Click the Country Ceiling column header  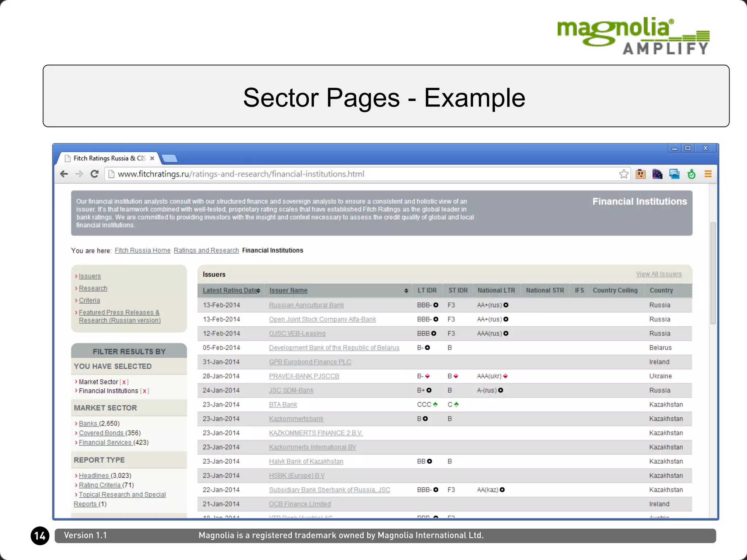pyautogui.click(x=615, y=291)
